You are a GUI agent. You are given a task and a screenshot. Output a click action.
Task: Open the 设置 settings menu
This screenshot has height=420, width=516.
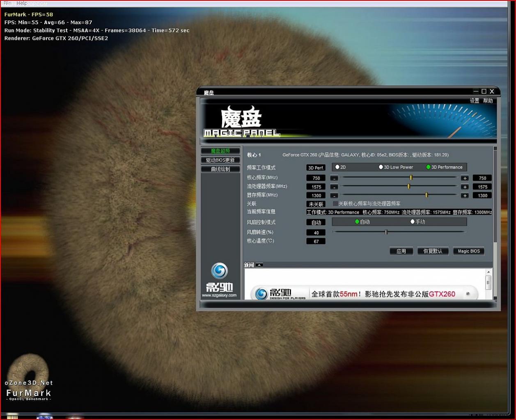pos(474,101)
